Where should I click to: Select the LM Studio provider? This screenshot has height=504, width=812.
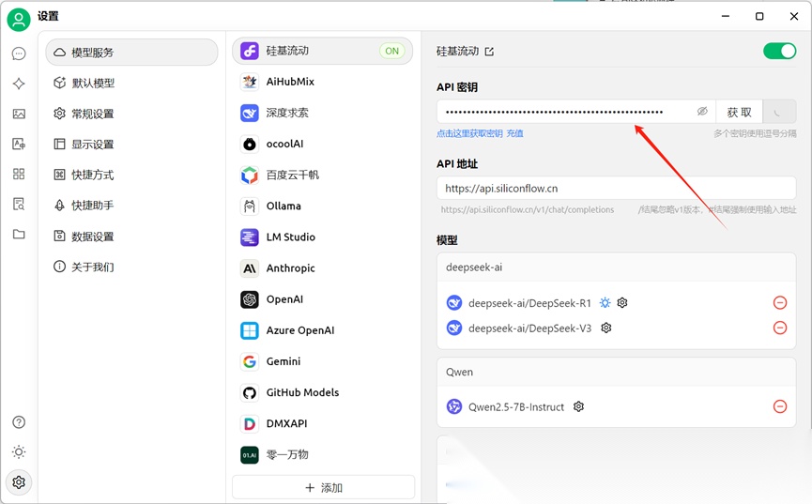pyautogui.click(x=322, y=237)
